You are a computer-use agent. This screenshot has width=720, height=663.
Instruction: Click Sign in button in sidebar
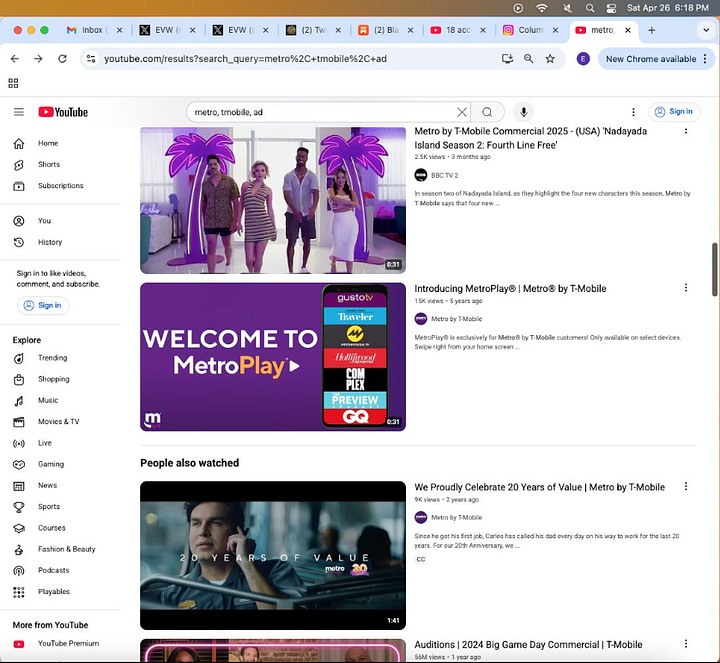tap(43, 305)
